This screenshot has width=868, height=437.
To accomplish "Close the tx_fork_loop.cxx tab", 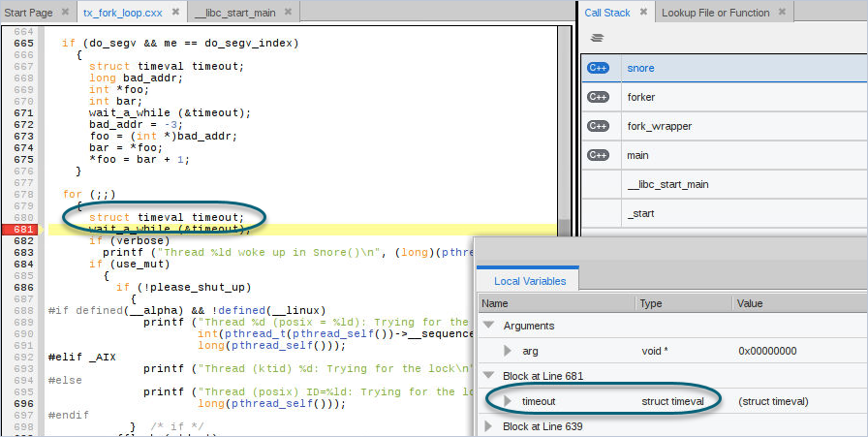I will click(x=175, y=13).
